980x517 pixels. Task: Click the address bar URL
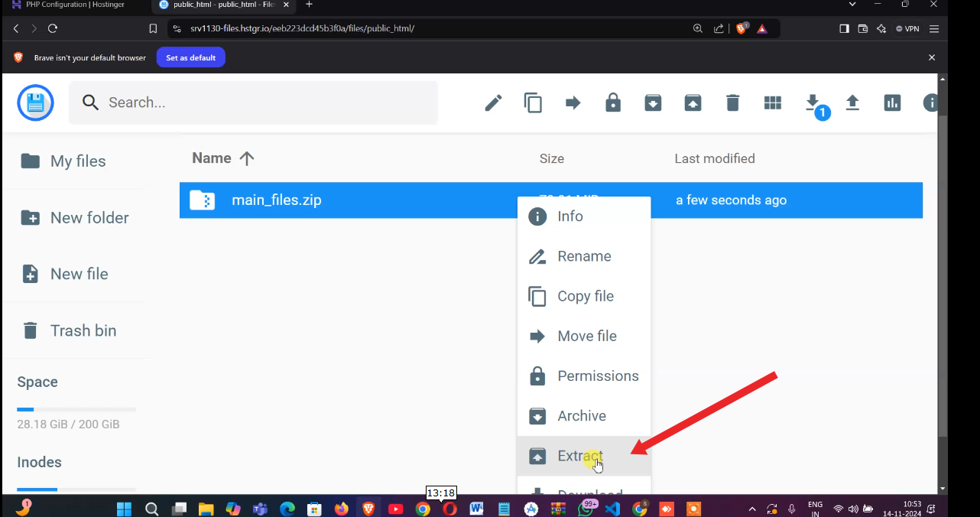pyautogui.click(x=302, y=28)
